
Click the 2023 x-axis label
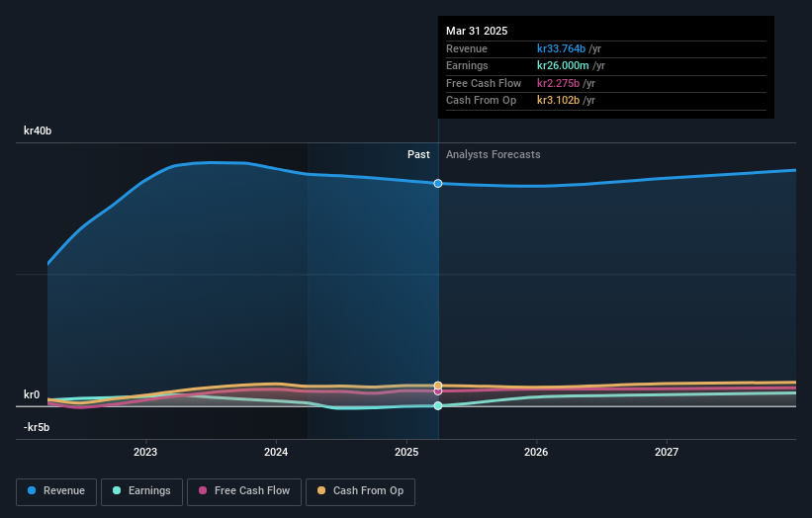pyautogui.click(x=145, y=453)
